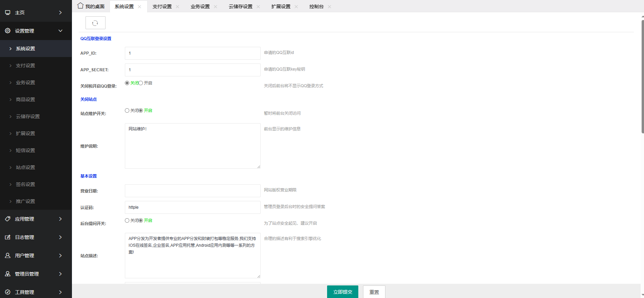Click the 关闭站点 section heading
Image resolution: width=644 pixels, height=298 pixels.
[x=89, y=99]
